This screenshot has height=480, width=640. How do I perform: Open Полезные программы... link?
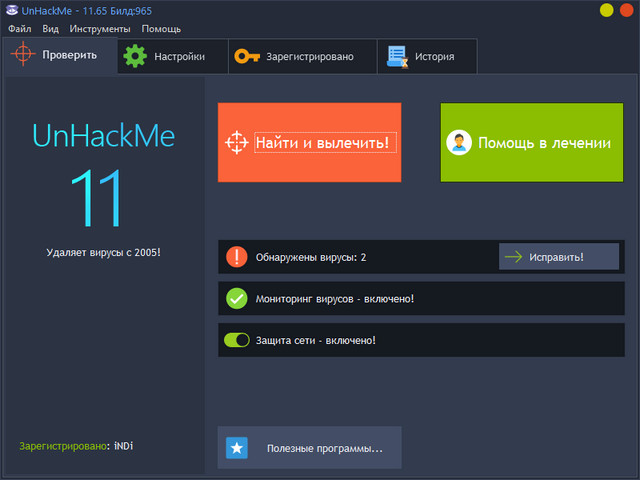click(x=324, y=449)
